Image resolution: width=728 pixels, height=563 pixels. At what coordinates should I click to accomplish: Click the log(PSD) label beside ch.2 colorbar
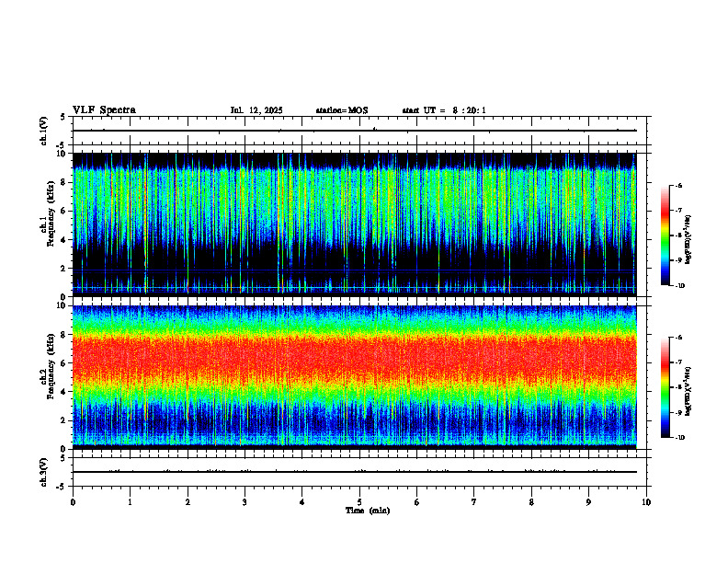coord(688,390)
